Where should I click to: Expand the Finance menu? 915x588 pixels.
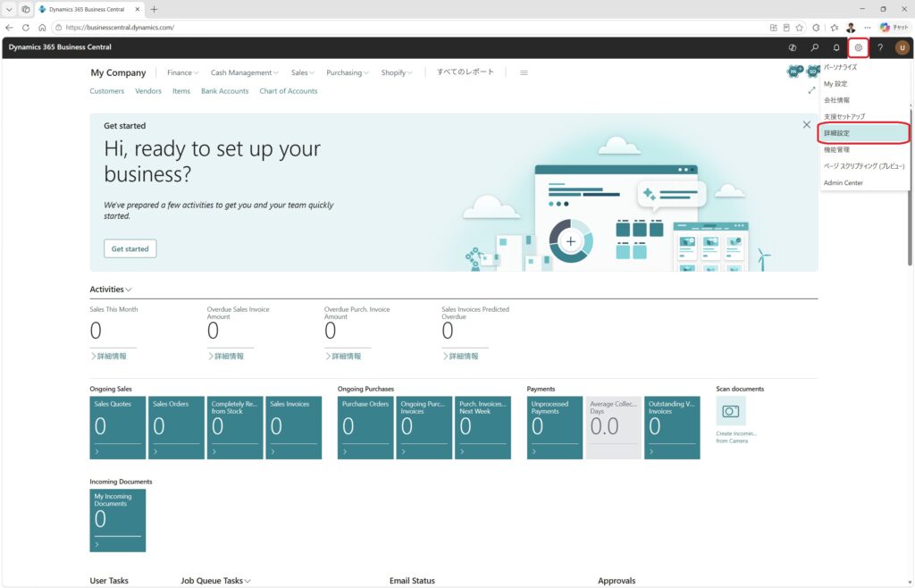(182, 73)
